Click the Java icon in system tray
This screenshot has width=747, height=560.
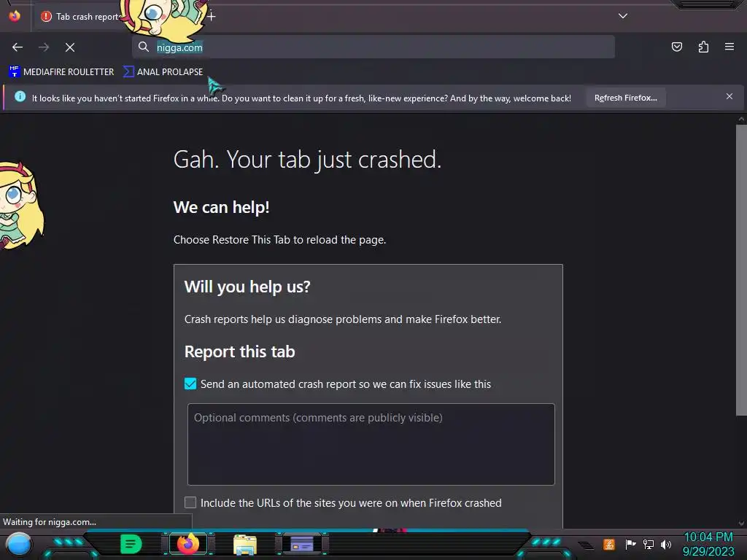[x=609, y=544]
